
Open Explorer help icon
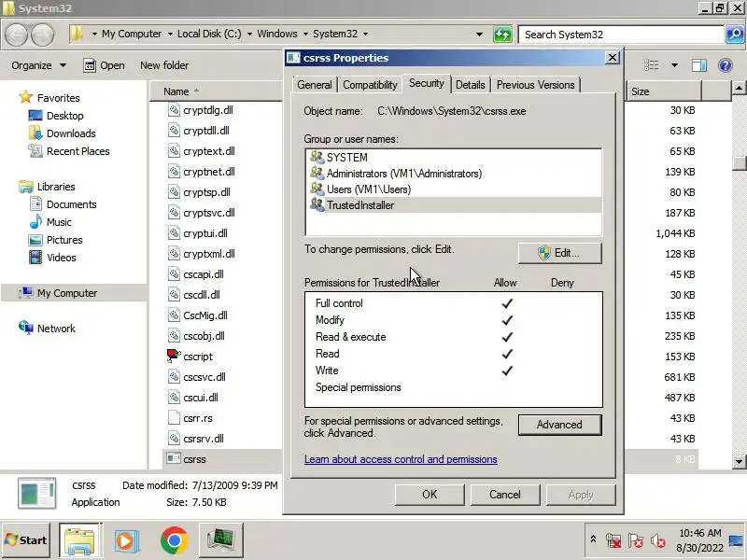pyautogui.click(x=726, y=64)
